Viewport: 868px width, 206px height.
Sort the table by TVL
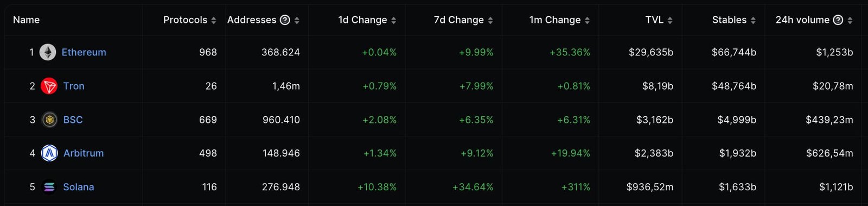(670, 20)
